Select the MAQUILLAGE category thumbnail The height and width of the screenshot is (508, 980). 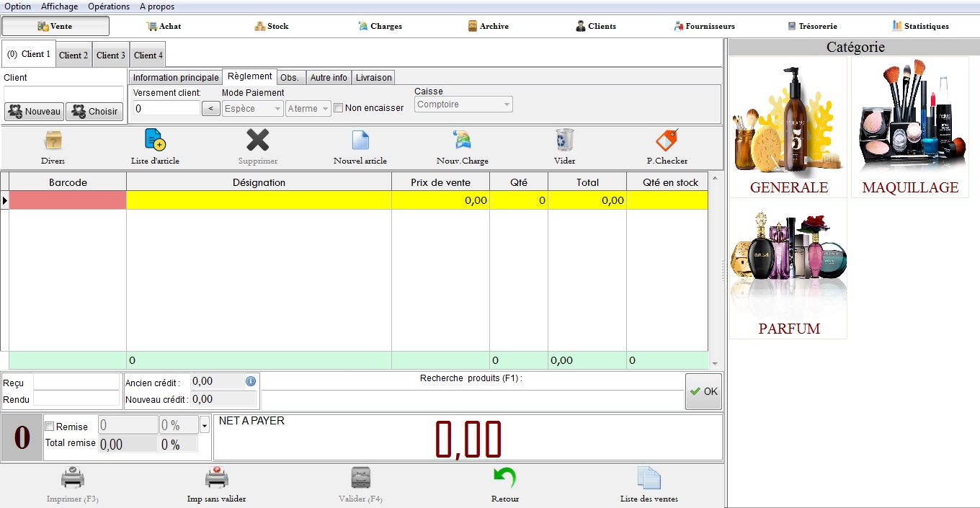click(x=910, y=128)
